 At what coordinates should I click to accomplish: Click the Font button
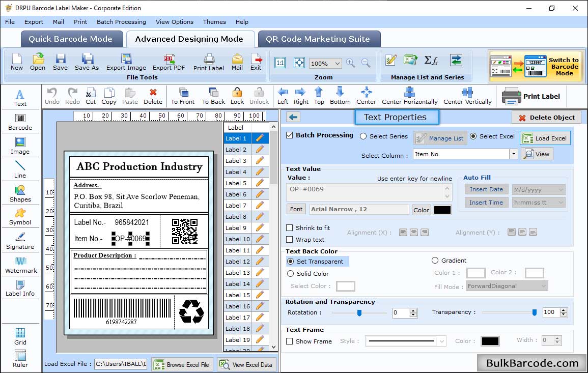click(296, 209)
